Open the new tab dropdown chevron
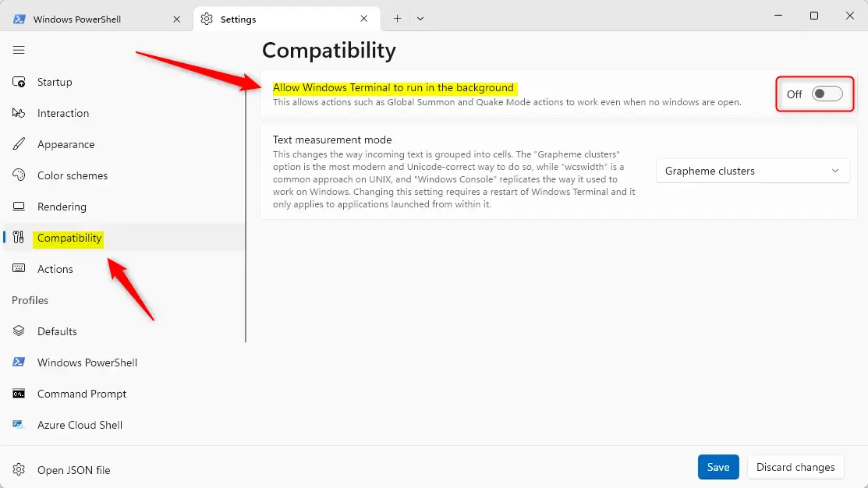Screen dimensions: 868x488 pos(420,19)
